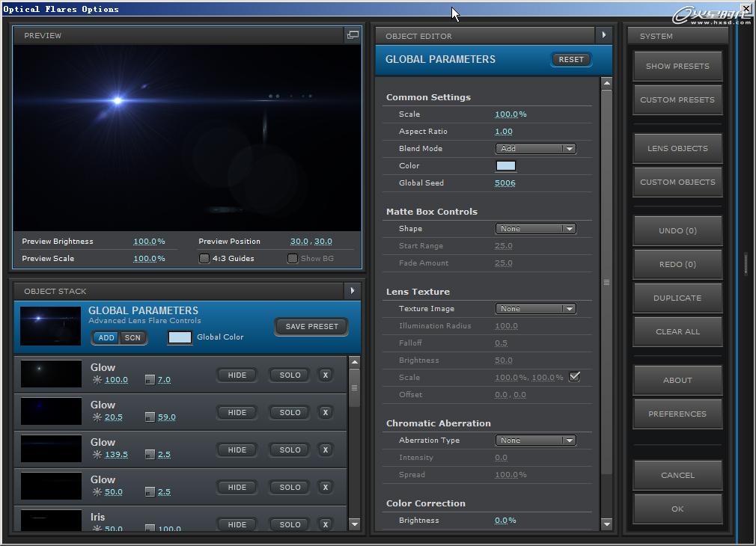Open the Blend Mode dropdown

tap(536, 148)
